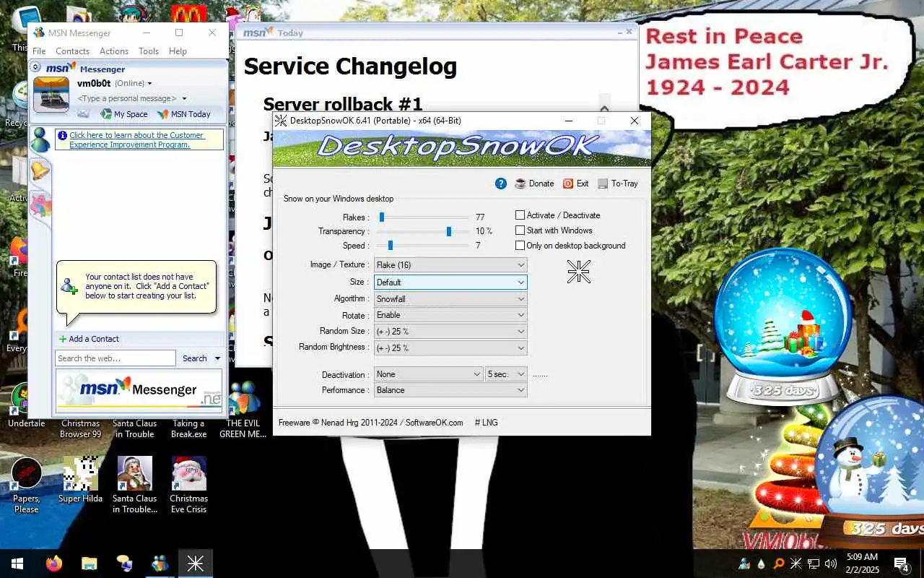This screenshot has width=924, height=578.
Task: Click the MSN Messenger .net banner
Action: pos(140,390)
